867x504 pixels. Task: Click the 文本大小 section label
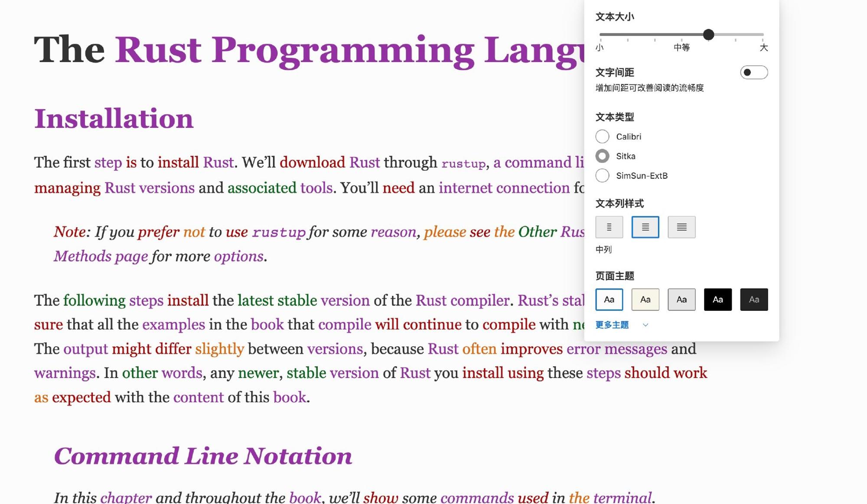tap(615, 17)
